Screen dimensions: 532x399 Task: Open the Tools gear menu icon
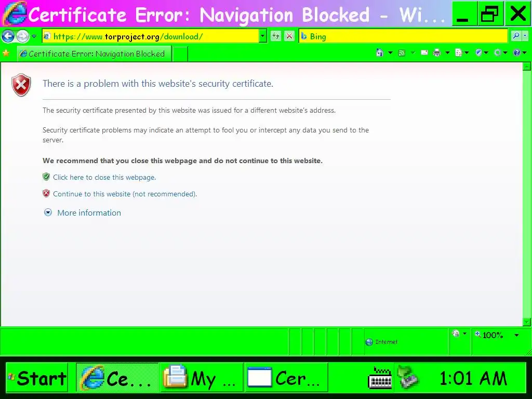point(498,52)
